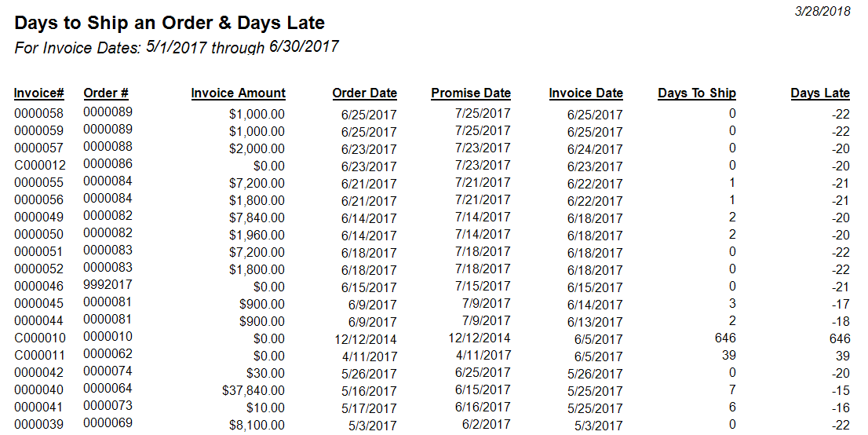Click the $37,840.00 invoice amount

tap(253, 390)
